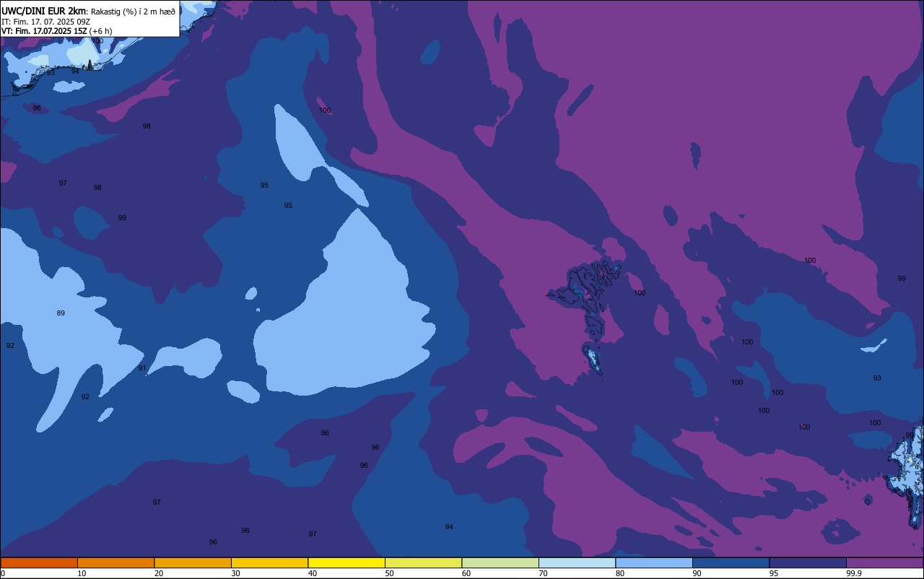
Task: Click the pale green 60–70 legend swatch
Action: click(x=500, y=562)
